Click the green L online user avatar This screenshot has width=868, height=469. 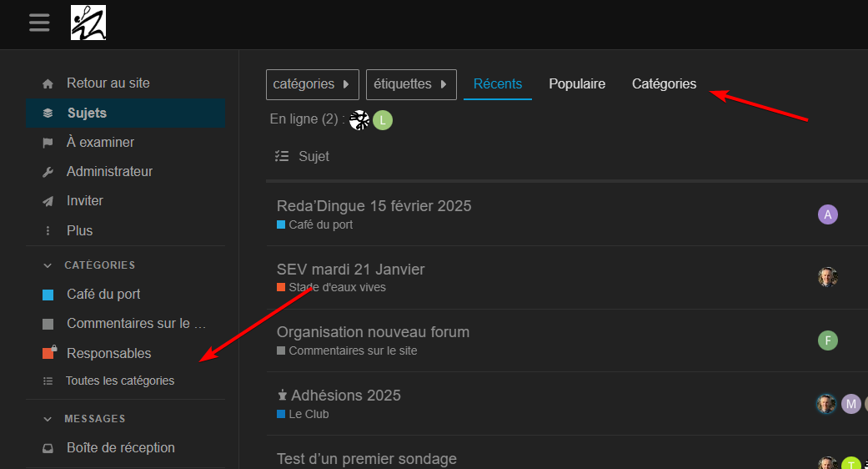click(x=383, y=119)
